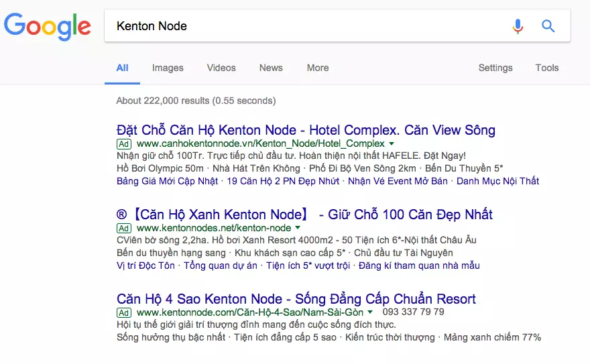Screen dimensions: 590x364
Task: Expand arrow next to kentonnode.com URL
Action: 370,312
